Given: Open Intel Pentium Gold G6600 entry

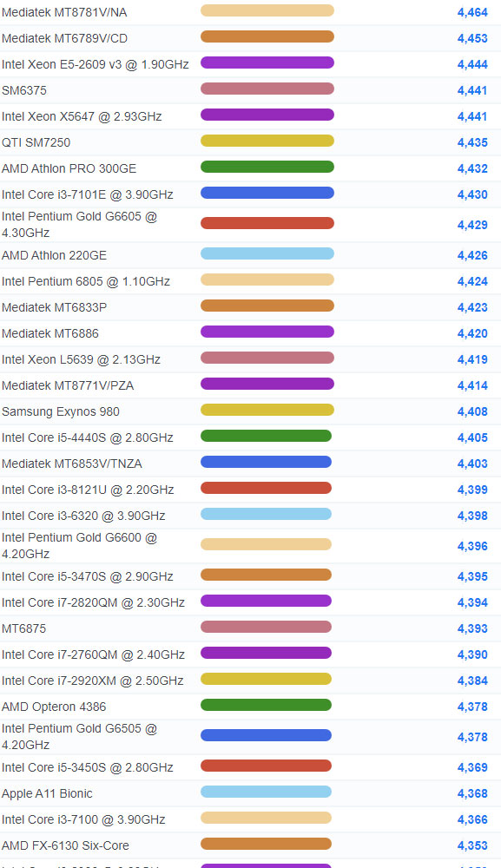Looking at the screenshot, I should coord(79,545).
